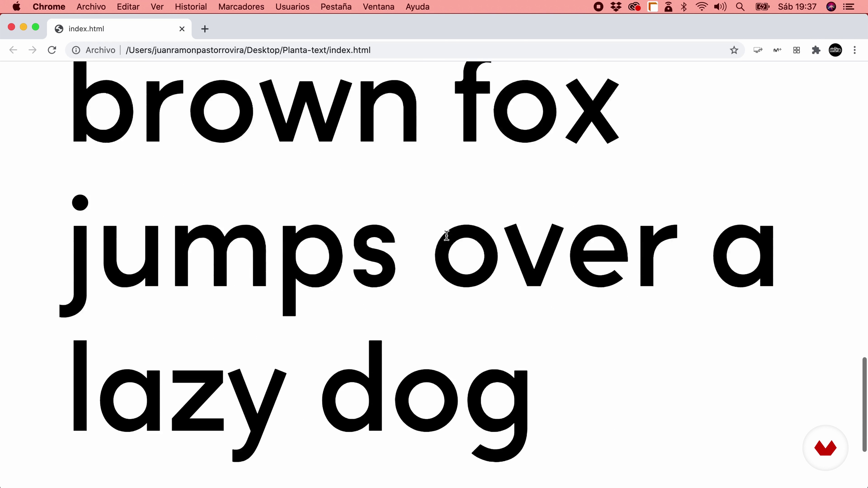The image size is (868, 488).
Task: Click the grid extension icon
Action: 797,50
